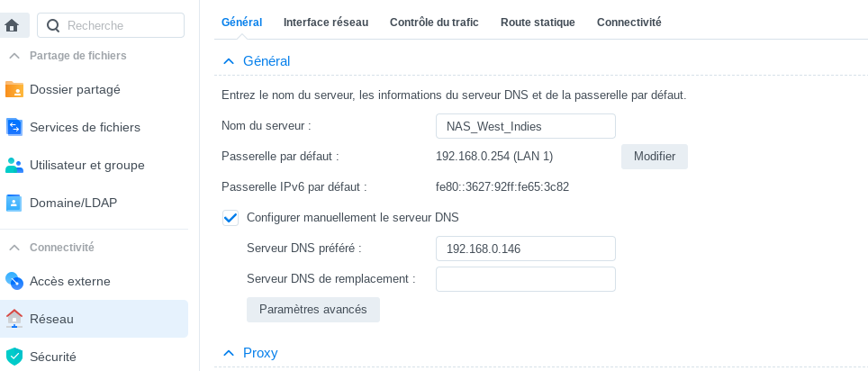Click the Home icon in sidebar
868x371 pixels.
pyautogui.click(x=12, y=25)
